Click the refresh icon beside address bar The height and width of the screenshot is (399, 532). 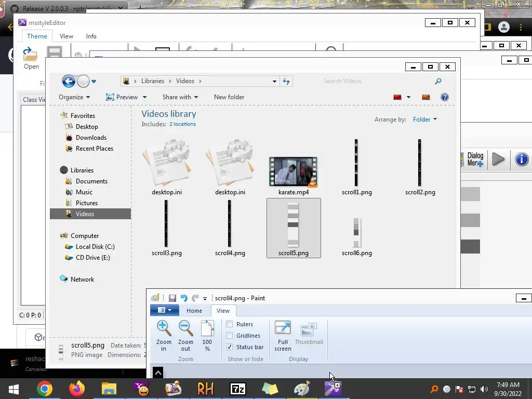click(x=286, y=81)
